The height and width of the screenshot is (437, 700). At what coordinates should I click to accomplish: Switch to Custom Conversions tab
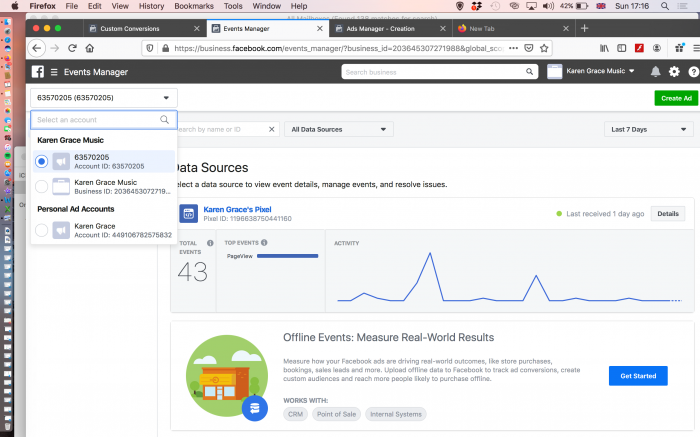[x=145, y=29]
